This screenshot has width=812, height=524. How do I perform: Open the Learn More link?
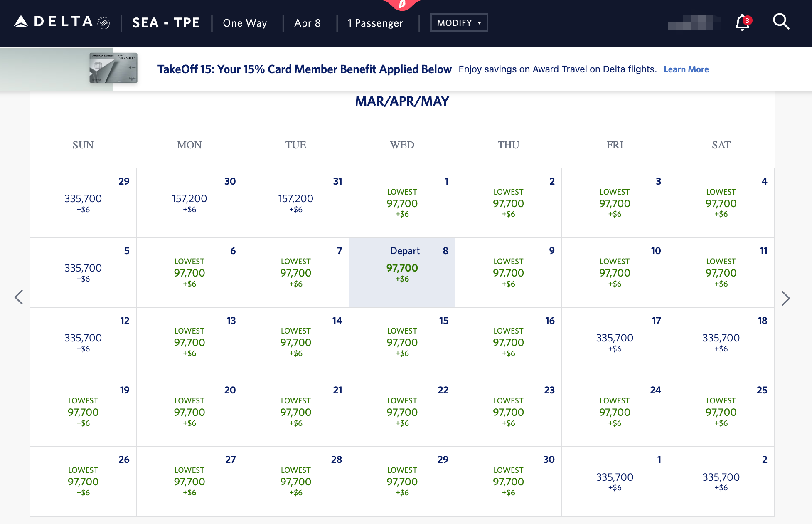[686, 69]
